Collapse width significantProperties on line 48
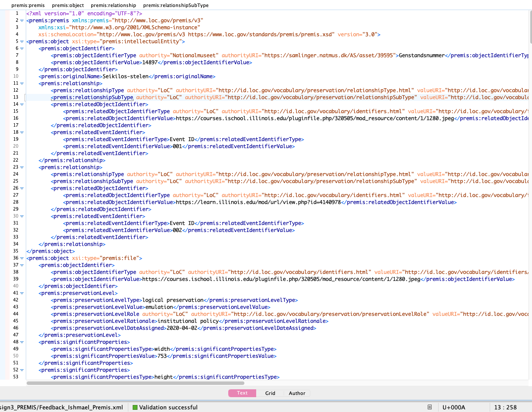This screenshot has width=532, height=412. pyautogui.click(x=22, y=342)
